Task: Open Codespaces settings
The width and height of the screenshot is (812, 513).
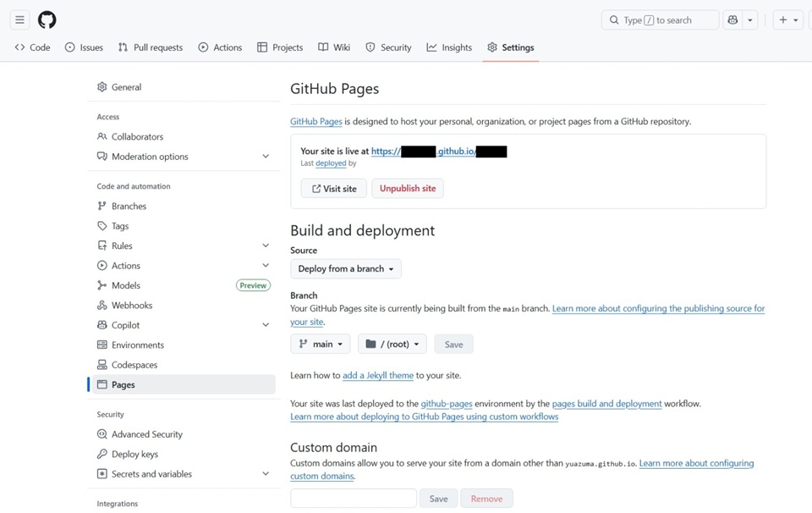Action: click(x=134, y=364)
